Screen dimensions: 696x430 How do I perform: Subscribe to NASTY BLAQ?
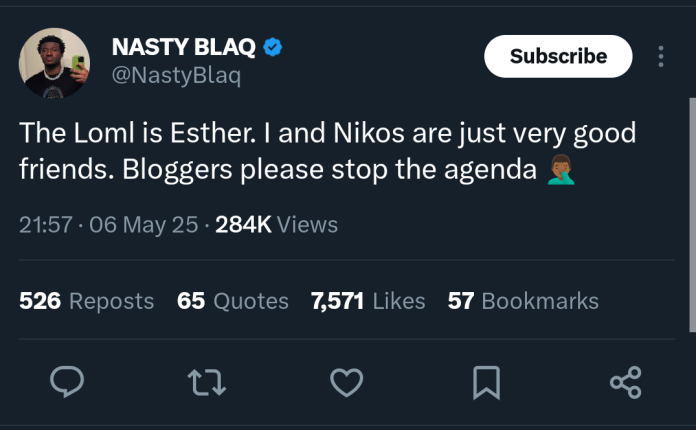558,56
